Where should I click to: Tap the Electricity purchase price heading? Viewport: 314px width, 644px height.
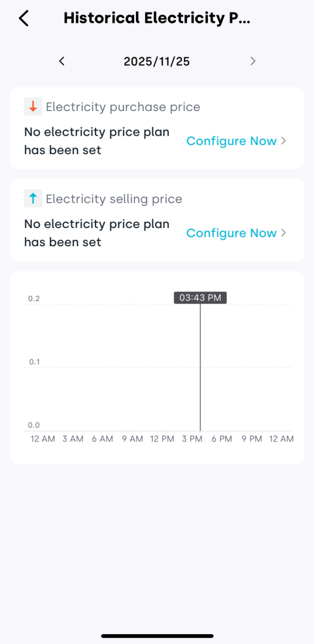123,107
